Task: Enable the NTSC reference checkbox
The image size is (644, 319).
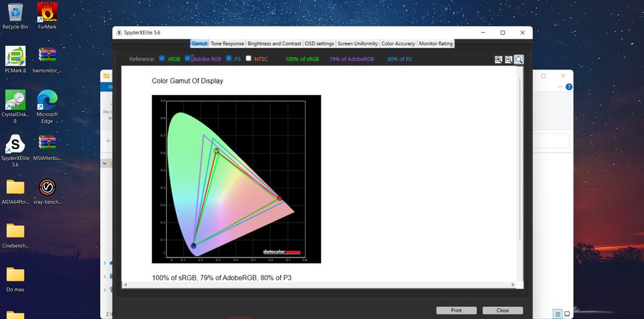Action: (248, 58)
